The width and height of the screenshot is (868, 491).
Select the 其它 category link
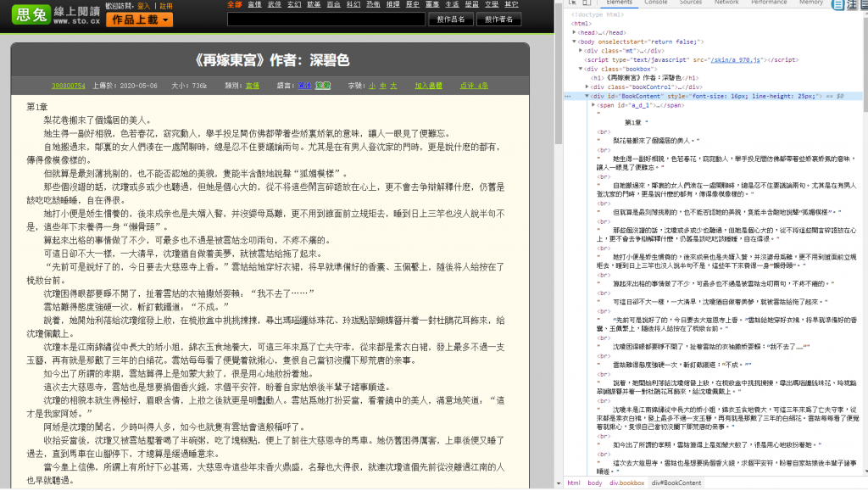[x=511, y=4]
